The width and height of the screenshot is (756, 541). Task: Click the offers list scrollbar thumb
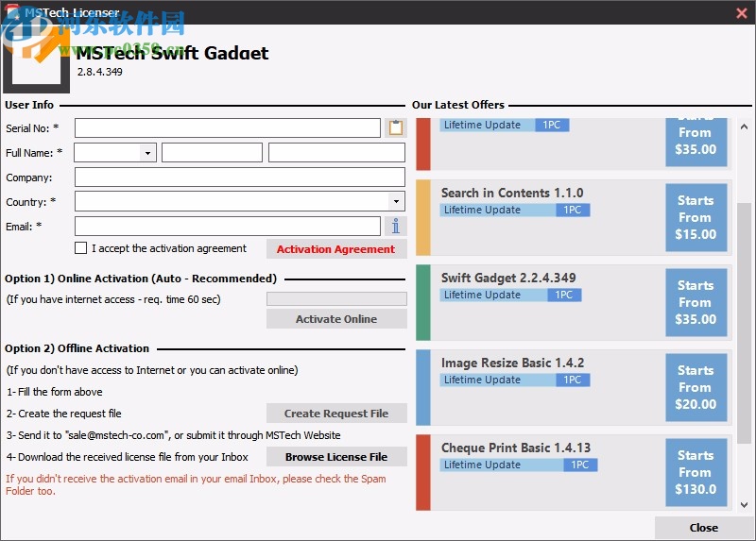click(744, 323)
